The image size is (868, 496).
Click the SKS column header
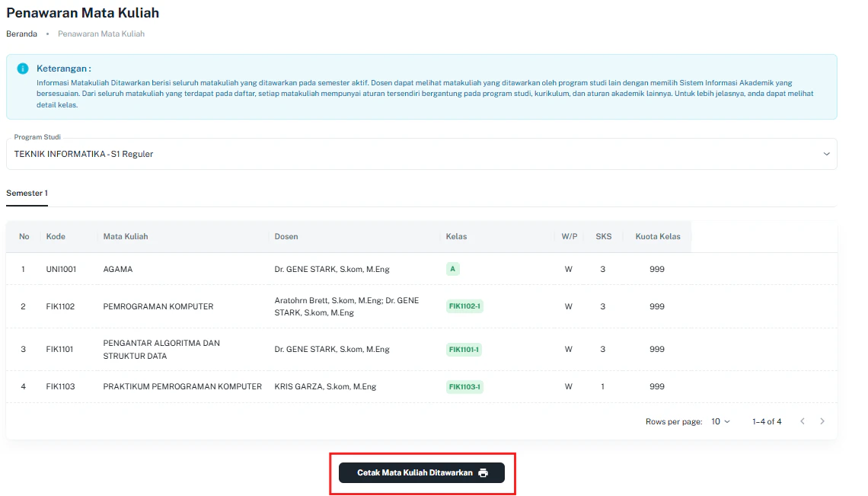pos(603,237)
